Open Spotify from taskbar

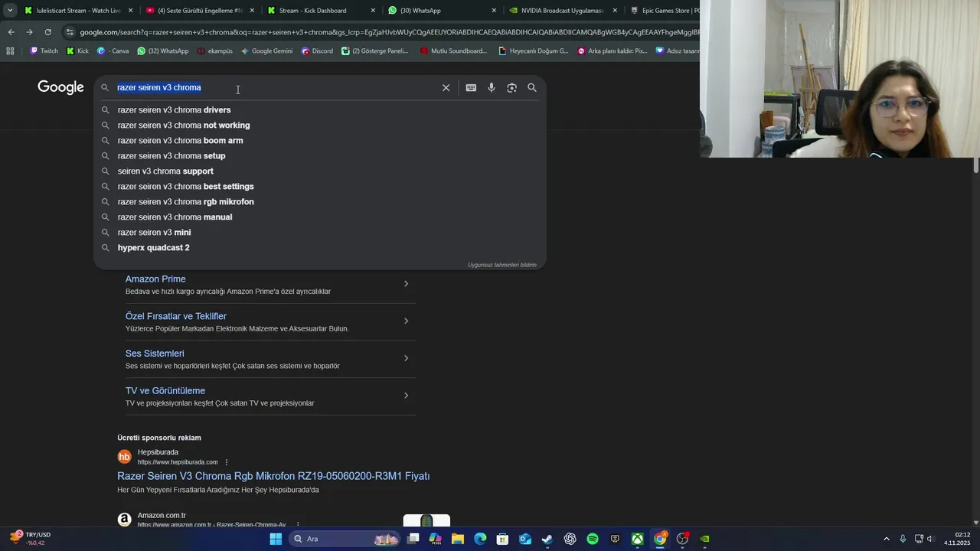593,539
